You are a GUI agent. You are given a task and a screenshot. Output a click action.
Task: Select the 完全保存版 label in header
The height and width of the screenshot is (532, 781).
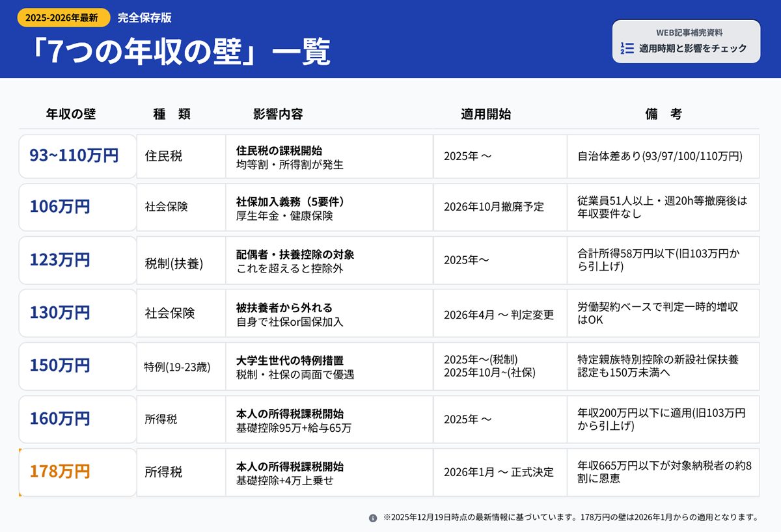[x=144, y=18]
